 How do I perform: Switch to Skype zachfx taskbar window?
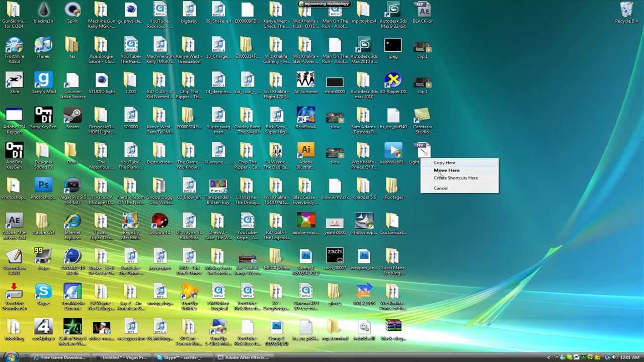182,357
